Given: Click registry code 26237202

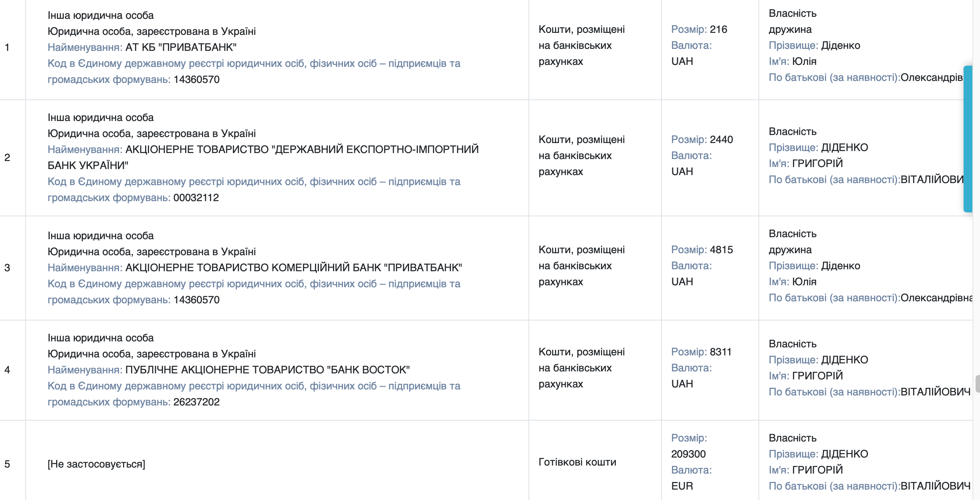Looking at the screenshot, I should tap(196, 402).
